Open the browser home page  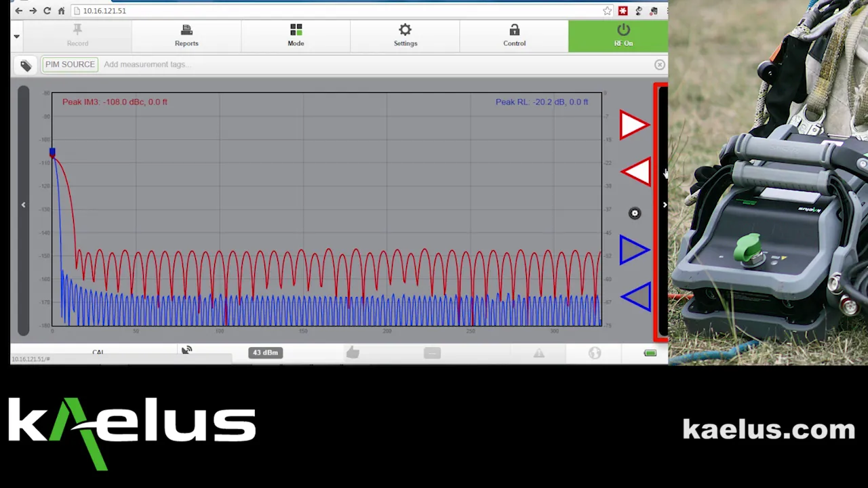pyautogui.click(x=61, y=11)
